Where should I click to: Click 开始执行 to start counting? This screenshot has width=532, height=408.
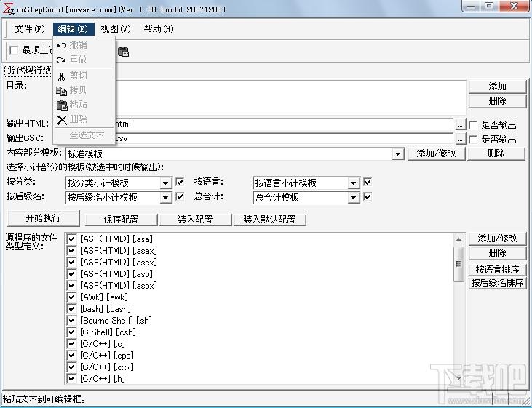43,218
